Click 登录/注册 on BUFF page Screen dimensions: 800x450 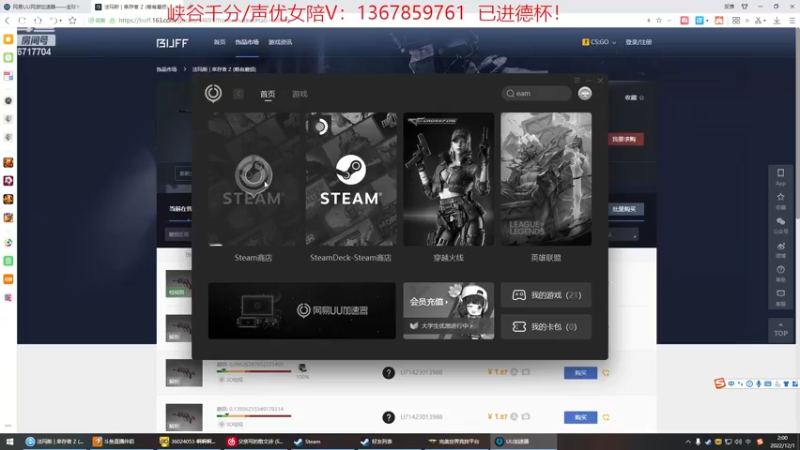pos(638,42)
